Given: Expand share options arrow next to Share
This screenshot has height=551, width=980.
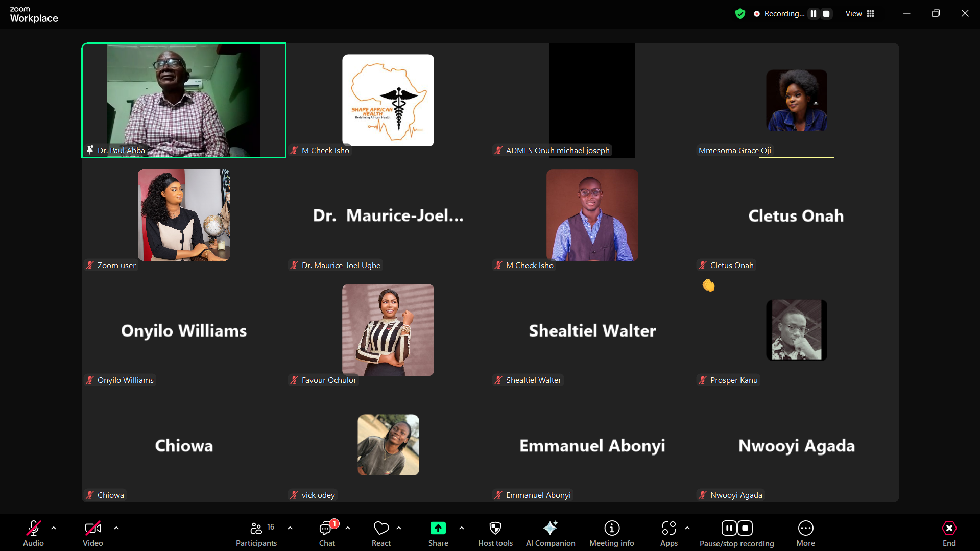Looking at the screenshot, I should (462, 528).
